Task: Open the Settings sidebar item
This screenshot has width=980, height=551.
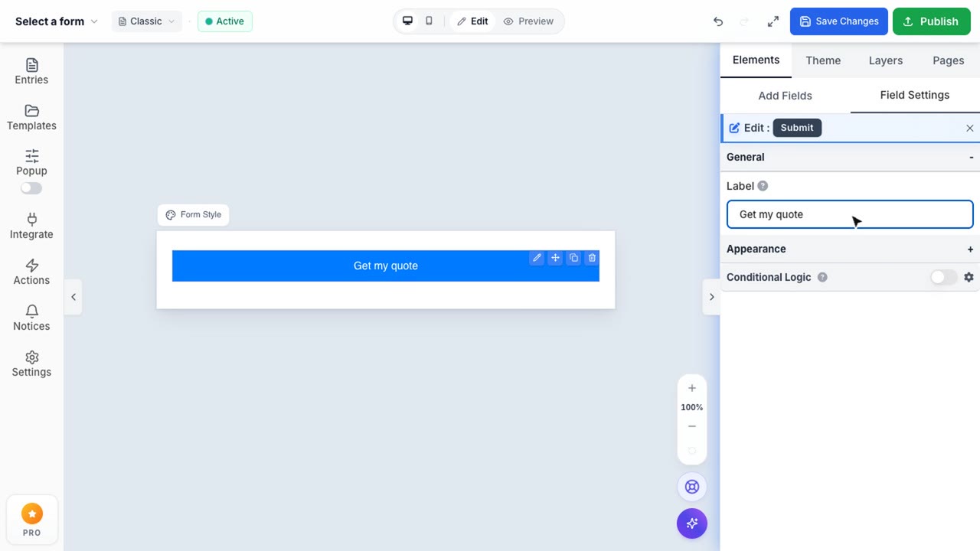Action: click(31, 364)
